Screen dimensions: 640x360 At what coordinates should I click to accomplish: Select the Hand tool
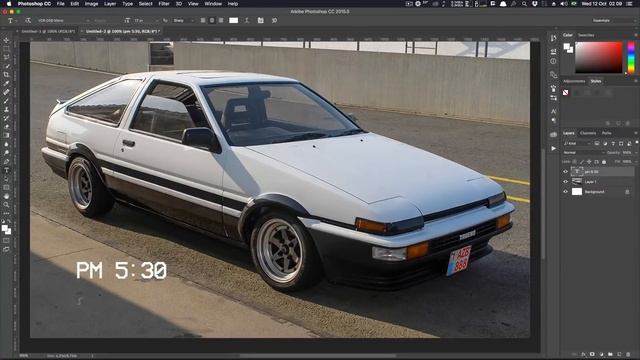(6, 196)
